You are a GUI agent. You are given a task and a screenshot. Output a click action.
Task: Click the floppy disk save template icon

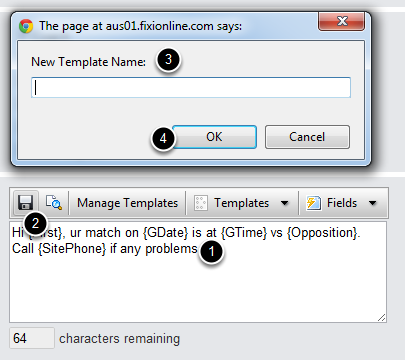(25, 202)
